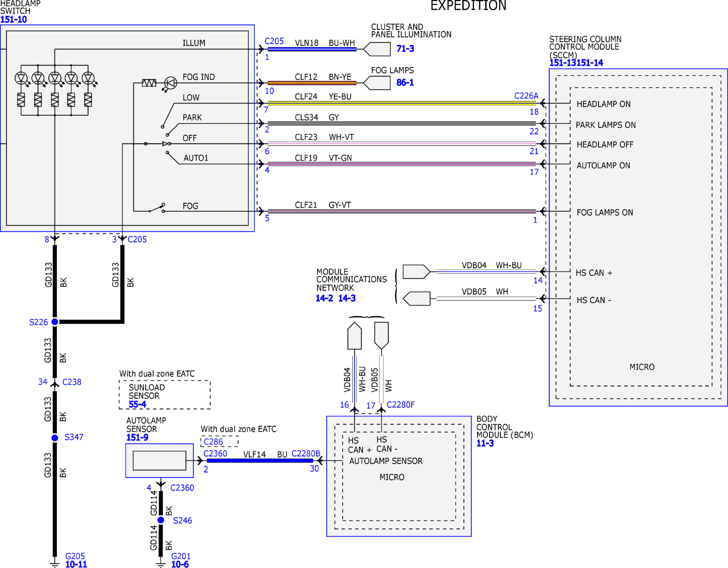Select the GY-VT wire color code
728x568 pixels.
point(340,205)
